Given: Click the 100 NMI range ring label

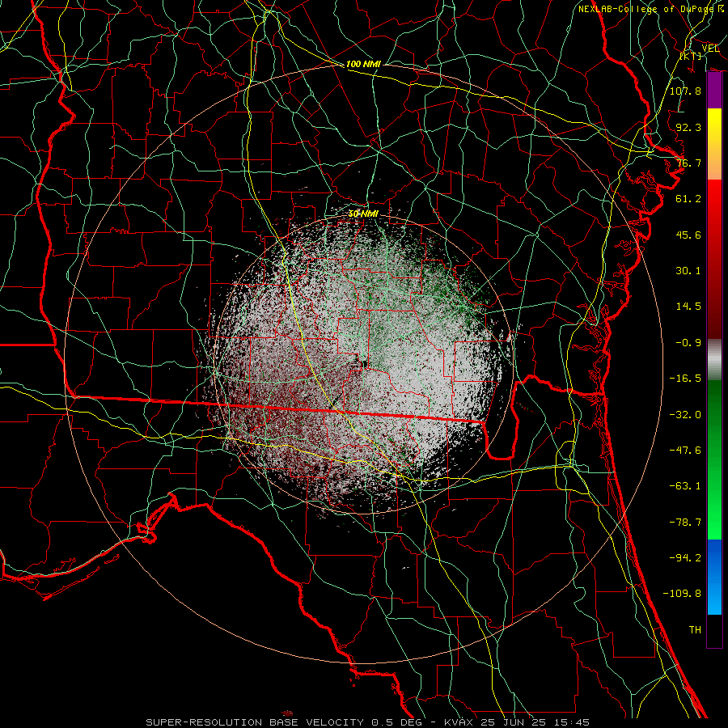Looking at the screenshot, I should [x=363, y=64].
